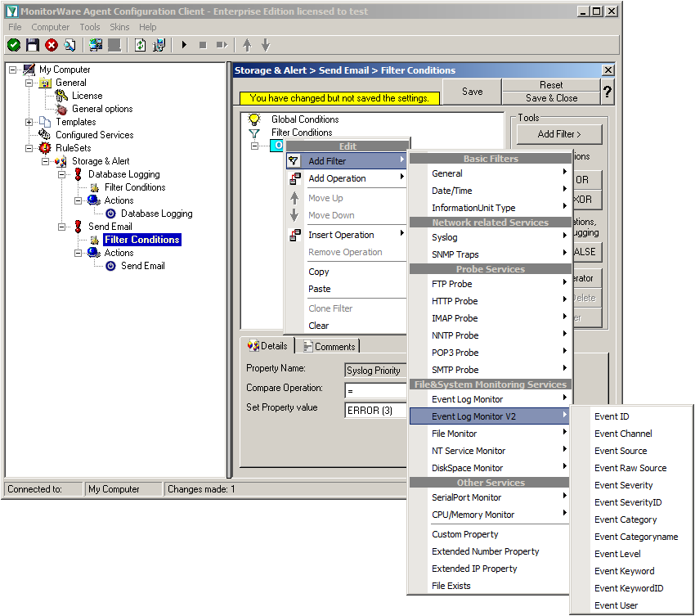Open the Event Log Monitor submenu

pyautogui.click(x=491, y=399)
